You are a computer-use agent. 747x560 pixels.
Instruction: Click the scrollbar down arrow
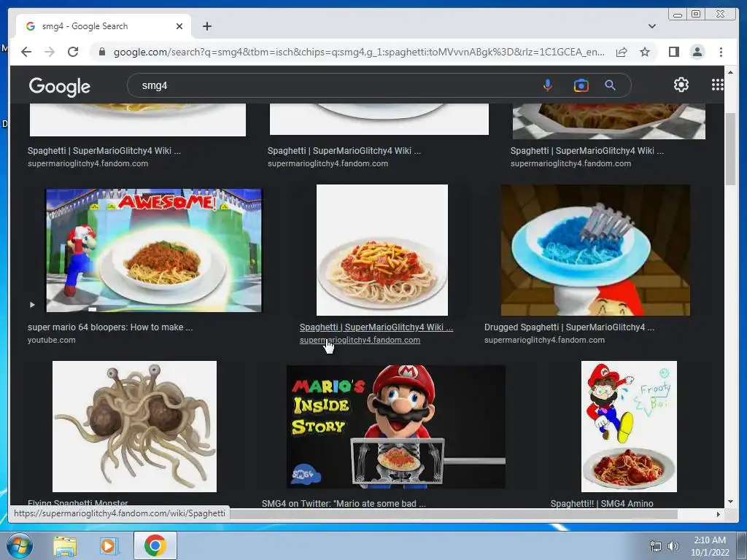click(730, 502)
